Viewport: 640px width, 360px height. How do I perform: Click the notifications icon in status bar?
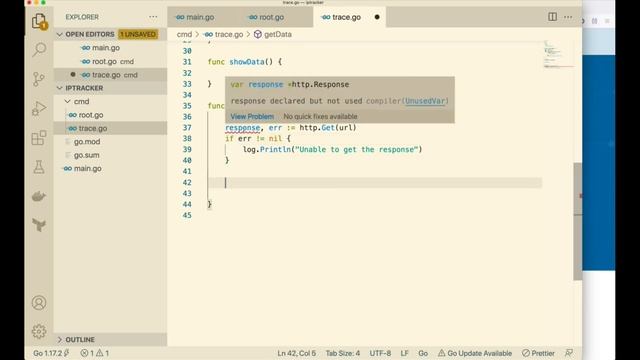[569, 353]
